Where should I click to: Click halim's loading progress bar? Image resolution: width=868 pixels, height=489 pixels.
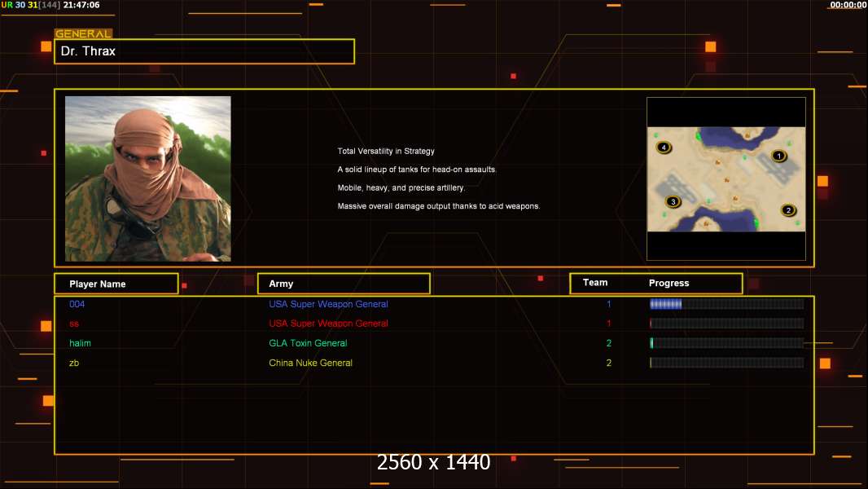[x=726, y=343]
